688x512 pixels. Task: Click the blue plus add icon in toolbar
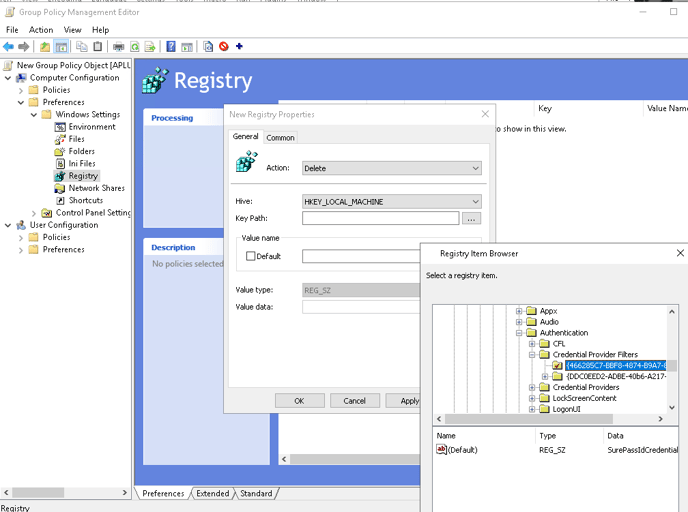(239, 47)
